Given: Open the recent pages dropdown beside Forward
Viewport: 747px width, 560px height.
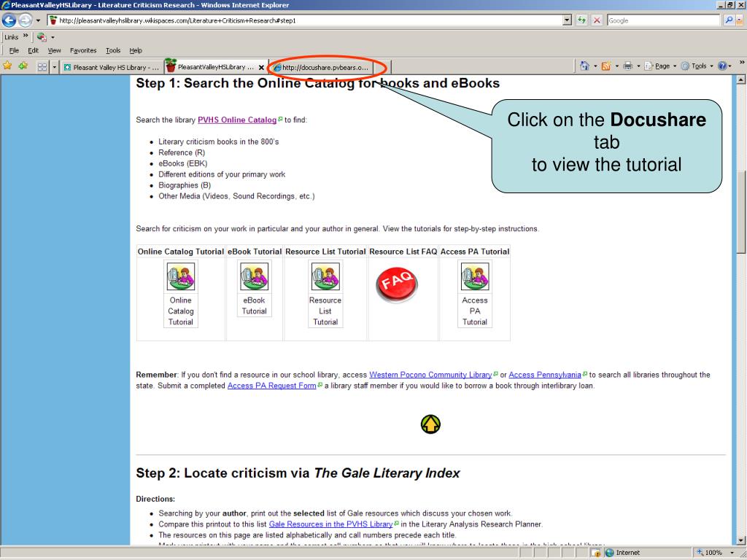Looking at the screenshot, I should (x=38, y=20).
